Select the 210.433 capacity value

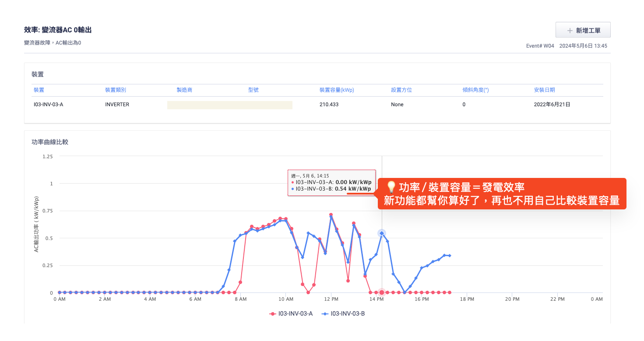[x=329, y=104]
